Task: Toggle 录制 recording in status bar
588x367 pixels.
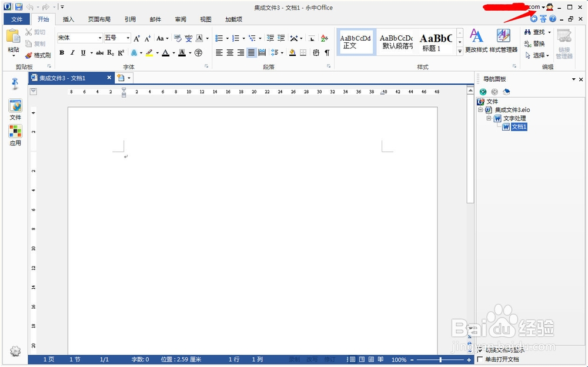Action: pyautogui.click(x=295, y=359)
